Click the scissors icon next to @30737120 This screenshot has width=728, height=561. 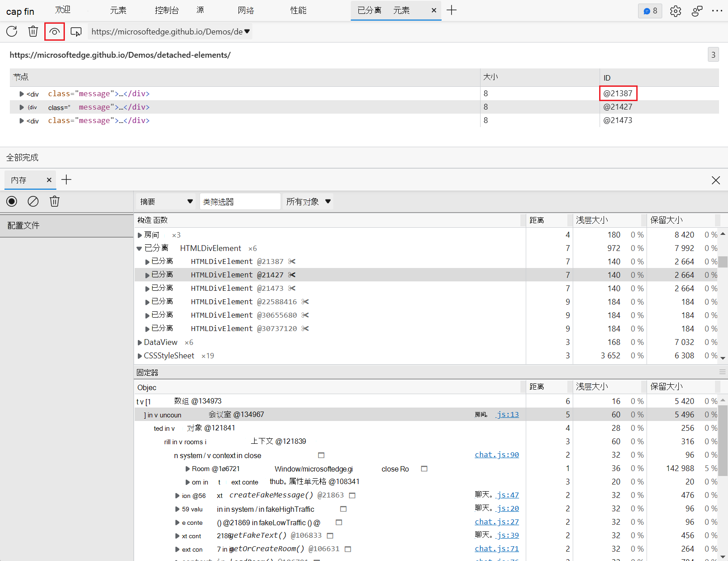click(x=305, y=328)
